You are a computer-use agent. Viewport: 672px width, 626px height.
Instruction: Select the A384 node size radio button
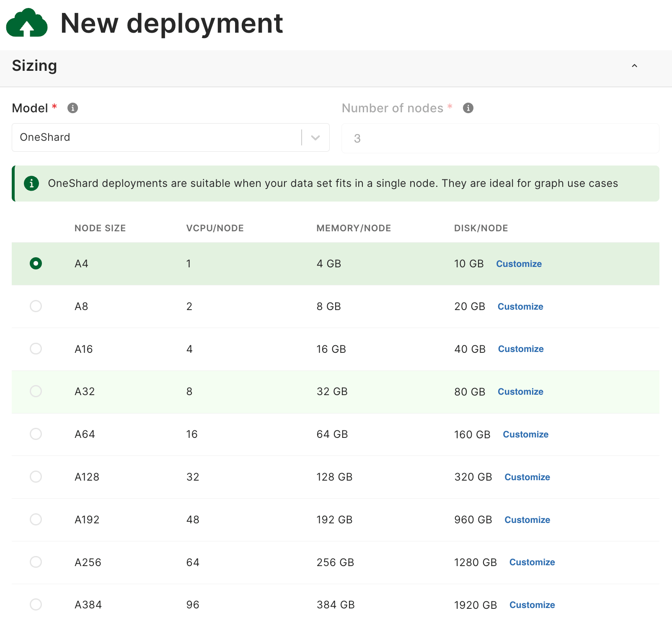coord(36,605)
